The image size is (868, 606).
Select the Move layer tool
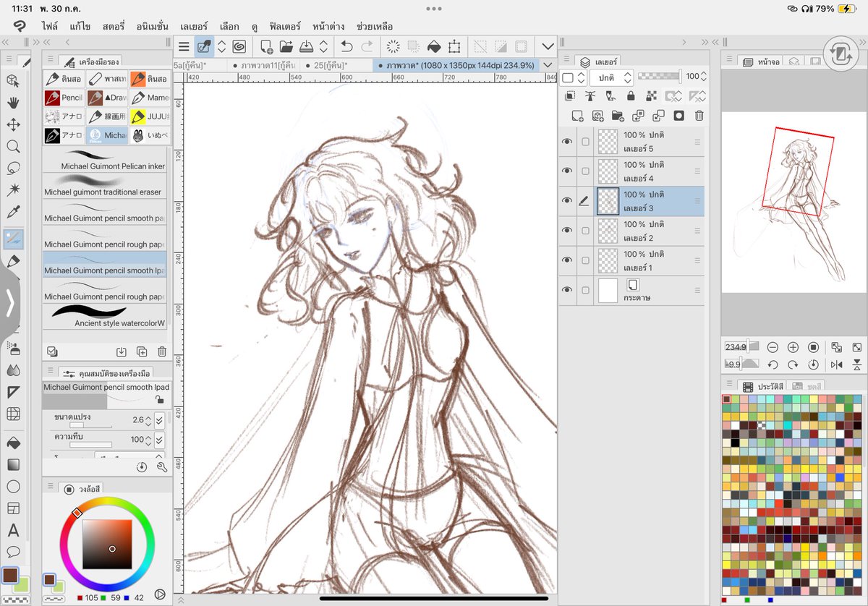coord(13,125)
